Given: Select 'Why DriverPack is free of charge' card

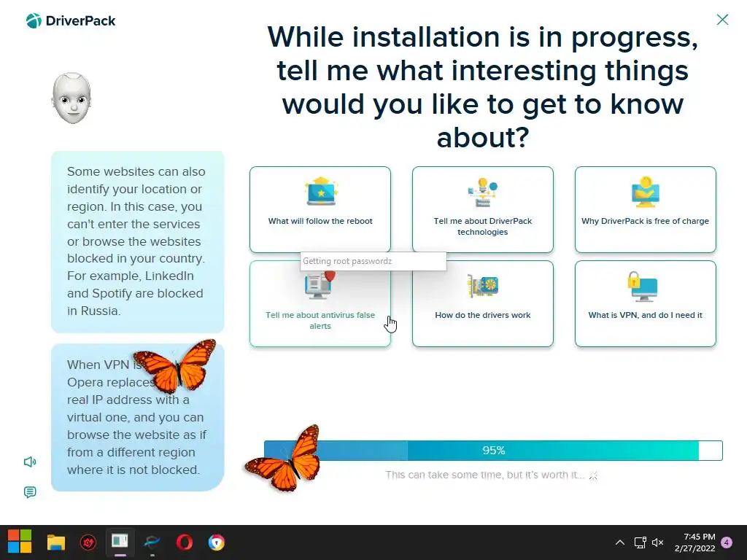Looking at the screenshot, I should point(645,209).
